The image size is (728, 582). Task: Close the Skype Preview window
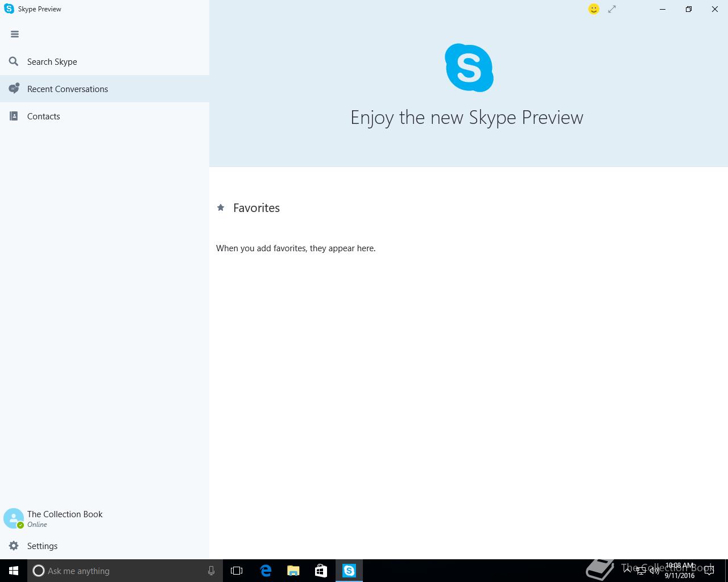click(715, 9)
